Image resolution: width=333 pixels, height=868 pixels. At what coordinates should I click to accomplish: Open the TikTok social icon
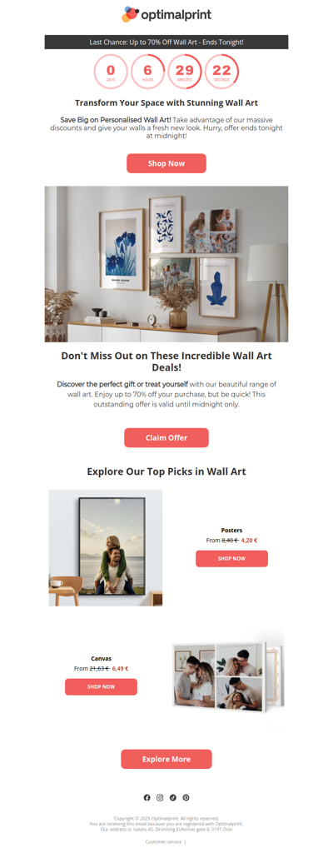click(x=173, y=798)
